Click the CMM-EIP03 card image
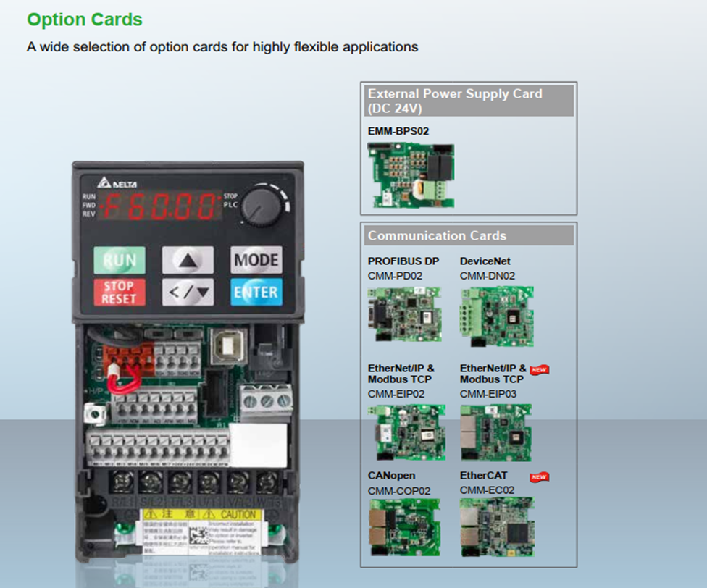The image size is (707, 588). (496, 432)
